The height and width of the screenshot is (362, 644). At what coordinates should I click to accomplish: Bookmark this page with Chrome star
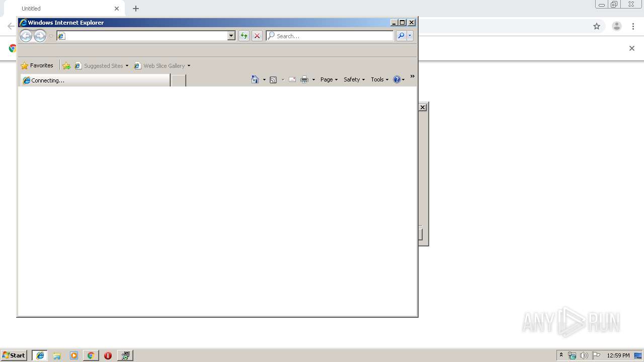(597, 26)
